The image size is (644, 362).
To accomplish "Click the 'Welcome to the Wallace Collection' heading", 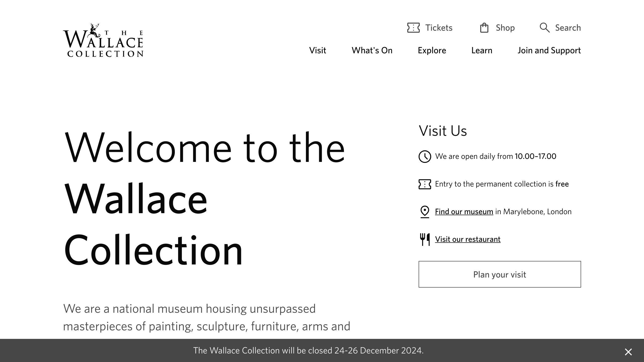I will coord(204,199).
